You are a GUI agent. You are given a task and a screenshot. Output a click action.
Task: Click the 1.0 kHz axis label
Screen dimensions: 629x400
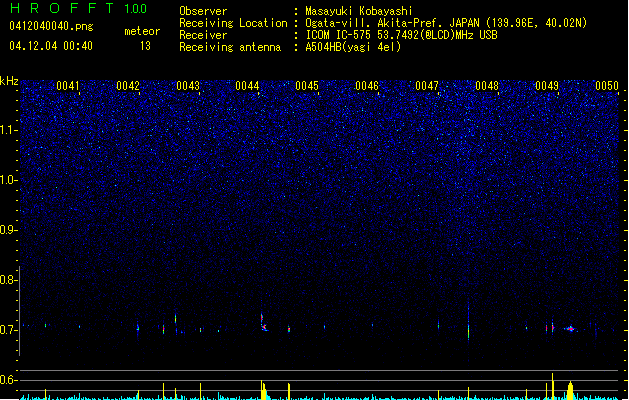(x=9, y=180)
